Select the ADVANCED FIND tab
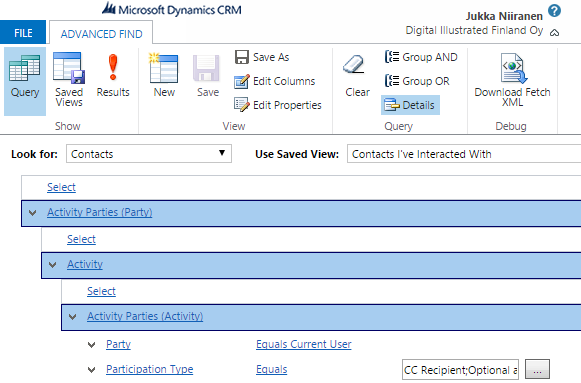The width and height of the screenshot is (581, 383). 101,34
